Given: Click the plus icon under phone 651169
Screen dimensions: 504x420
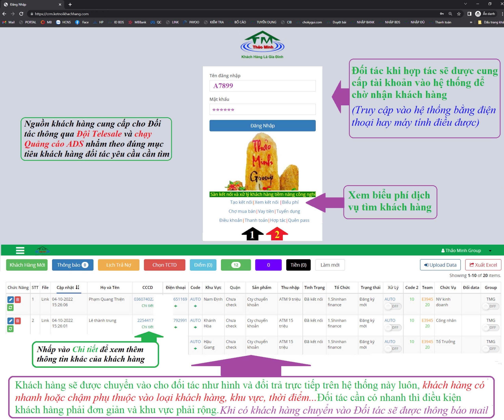Looking at the screenshot, I should [x=176, y=306].
